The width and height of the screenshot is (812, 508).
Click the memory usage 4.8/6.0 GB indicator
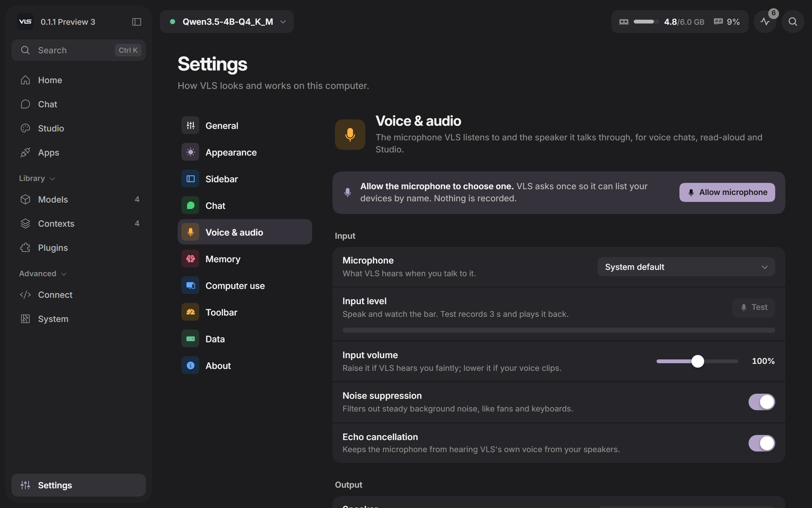[662, 22]
